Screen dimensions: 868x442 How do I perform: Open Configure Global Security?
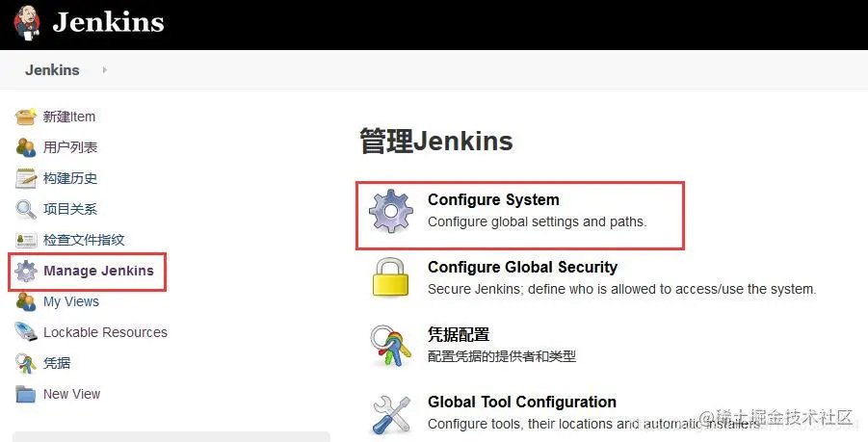(x=522, y=267)
